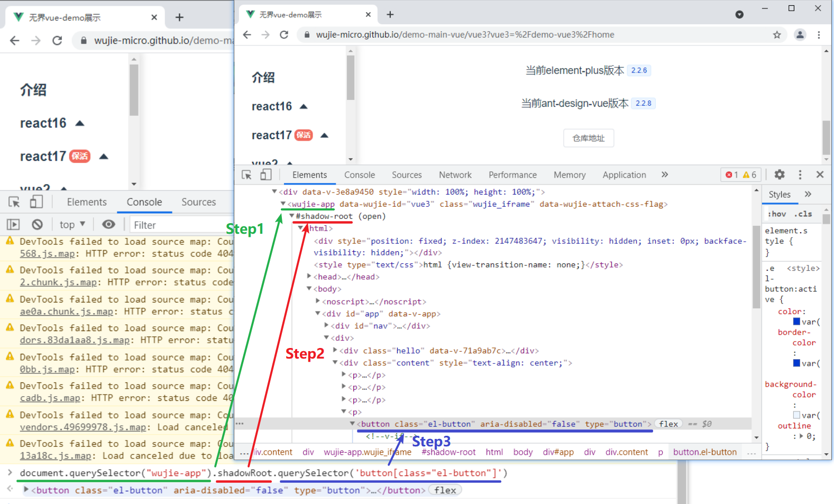
Task: Click the Filter field in back DevTools console
Action: (x=180, y=225)
